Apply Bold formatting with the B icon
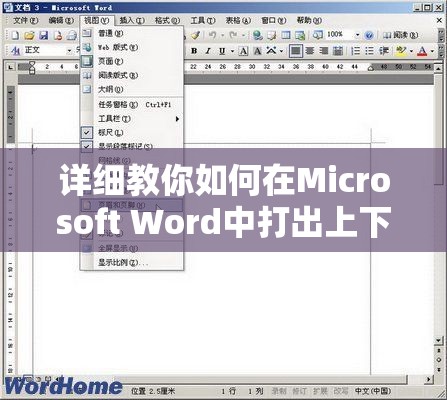Screen dimensions: 447x400 pyautogui.click(x=194, y=51)
